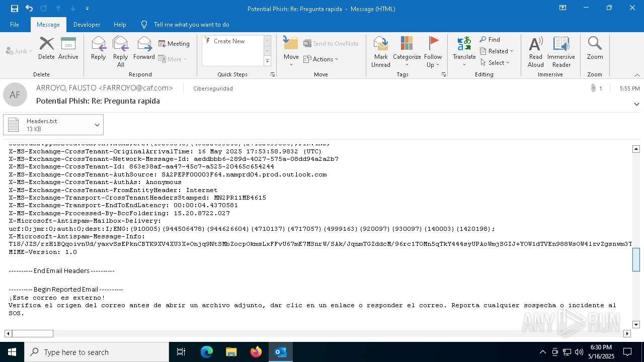The height and width of the screenshot is (362, 644).
Task: Launch Microsoft Edge from taskbar
Action: [x=207, y=352]
